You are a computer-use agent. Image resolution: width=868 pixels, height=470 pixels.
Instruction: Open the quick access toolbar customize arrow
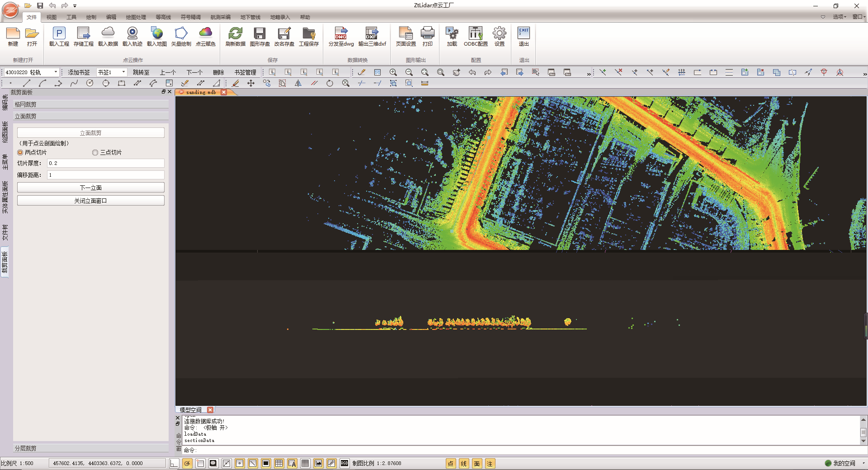click(x=75, y=6)
